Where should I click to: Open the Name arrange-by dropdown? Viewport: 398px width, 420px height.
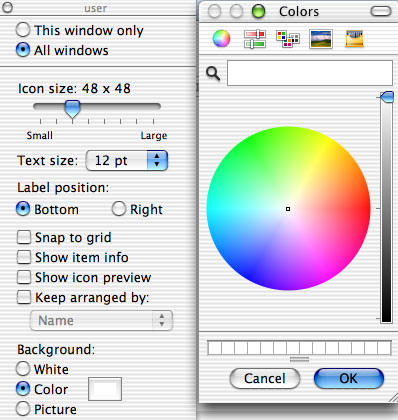click(101, 320)
